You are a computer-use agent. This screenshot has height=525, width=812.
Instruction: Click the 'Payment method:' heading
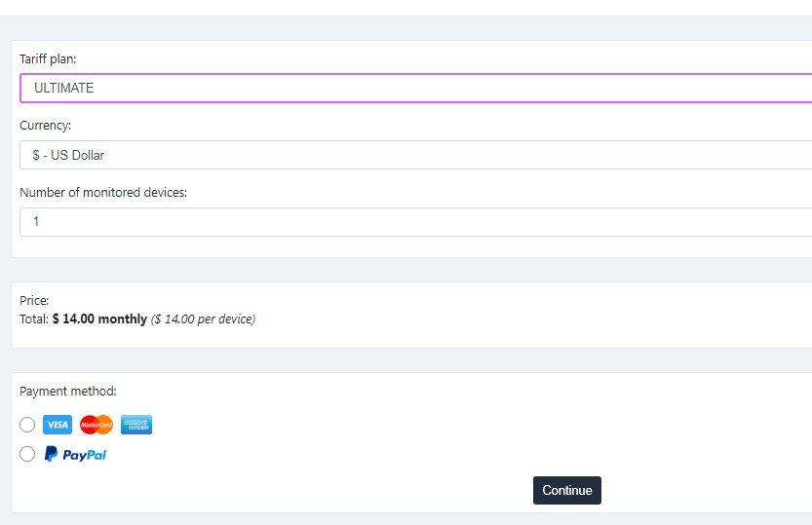68,392
